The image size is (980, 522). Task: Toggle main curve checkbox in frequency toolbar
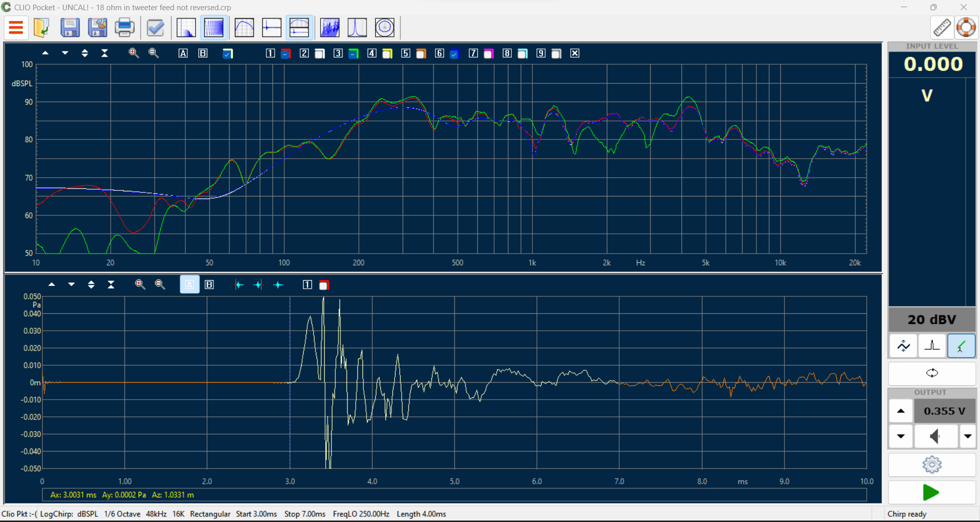[x=228, y=54]
